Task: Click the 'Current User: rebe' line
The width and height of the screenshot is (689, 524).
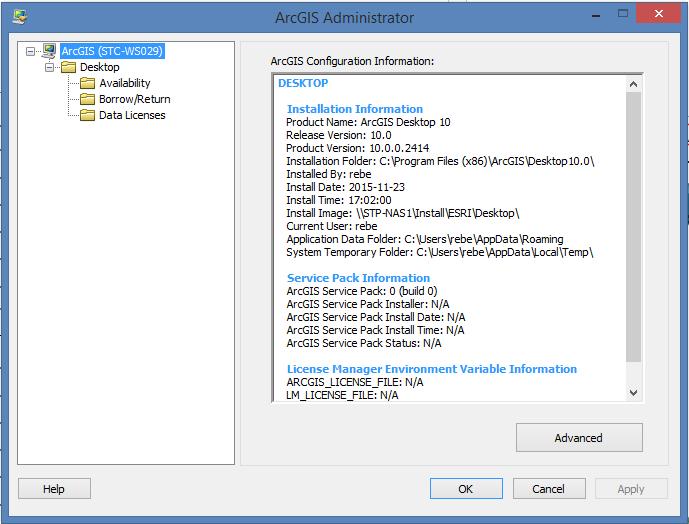Action: point(332,226)
